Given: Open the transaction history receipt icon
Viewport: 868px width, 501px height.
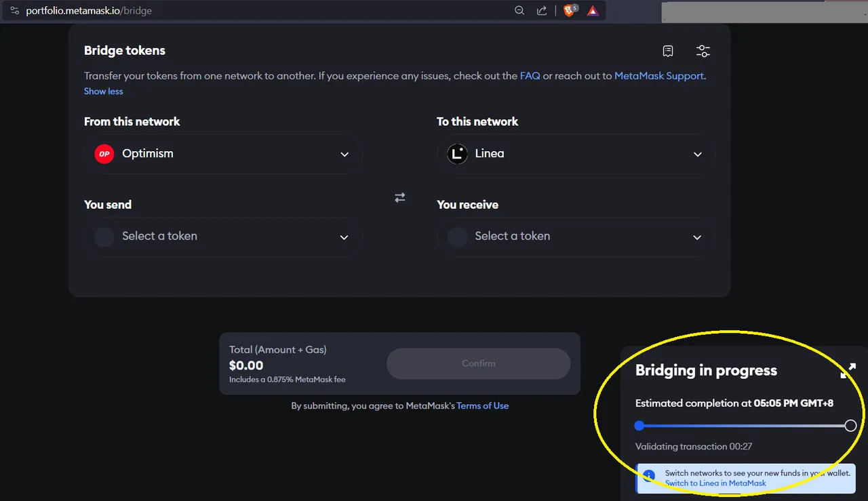Looking at the screenshot, I should click(x=668, y=51).
